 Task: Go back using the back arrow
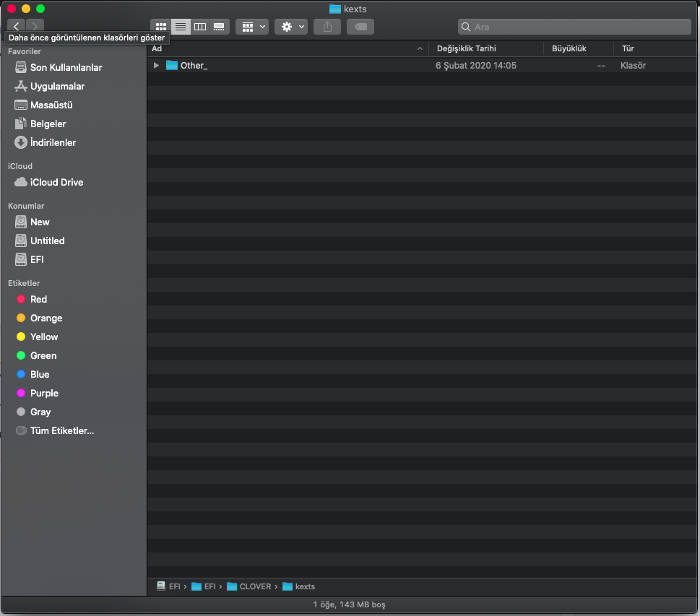(16, 26)
